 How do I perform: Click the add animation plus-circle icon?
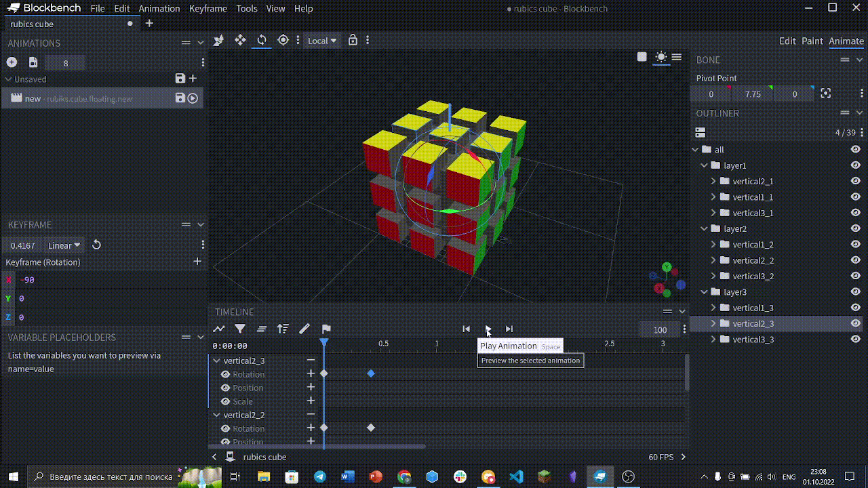12,62
